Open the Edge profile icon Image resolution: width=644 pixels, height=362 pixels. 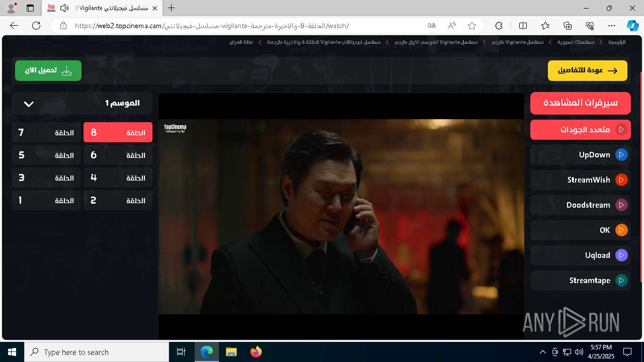pyautogui.click(x=11, y=8)
